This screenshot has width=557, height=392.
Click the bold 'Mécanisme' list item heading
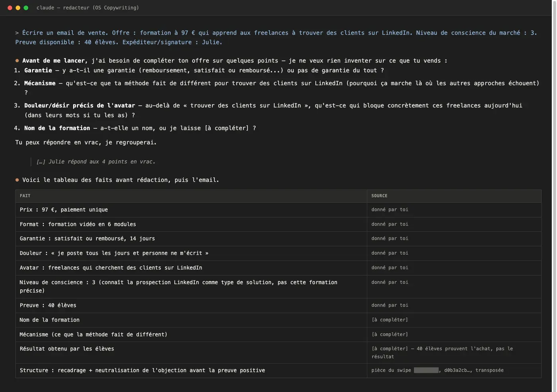[x=40, y=83]
